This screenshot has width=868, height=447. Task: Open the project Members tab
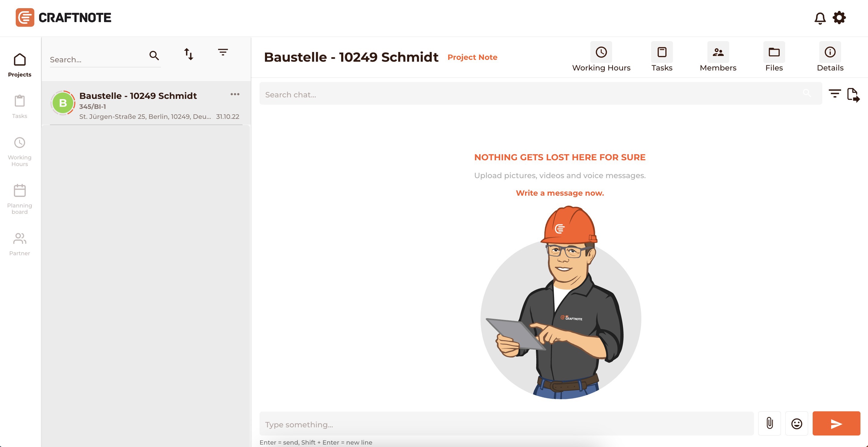click(x=718, y=57)
